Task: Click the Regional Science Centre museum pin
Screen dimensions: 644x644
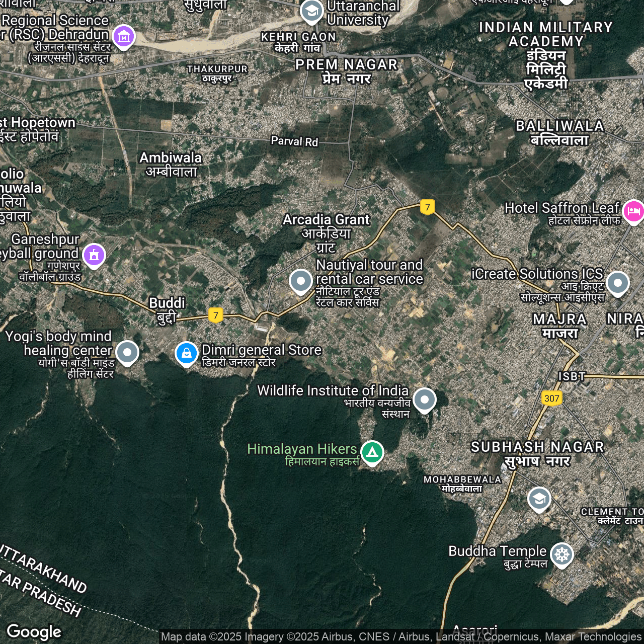Action: [124, 36]
